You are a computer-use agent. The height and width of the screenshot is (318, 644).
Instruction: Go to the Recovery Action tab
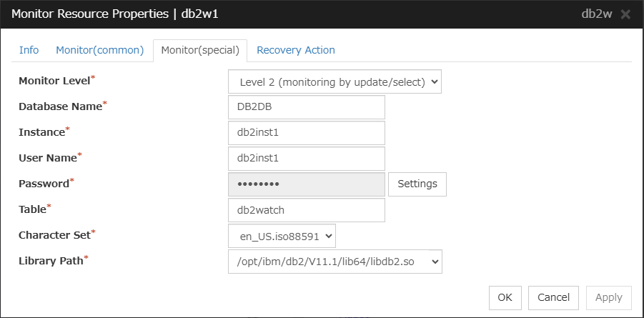pos(295,50)
